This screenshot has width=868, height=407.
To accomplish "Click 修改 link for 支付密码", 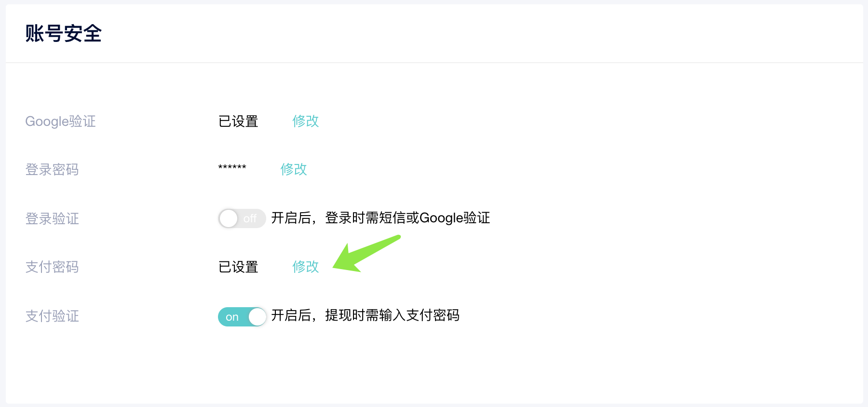I will click(306, 267).
